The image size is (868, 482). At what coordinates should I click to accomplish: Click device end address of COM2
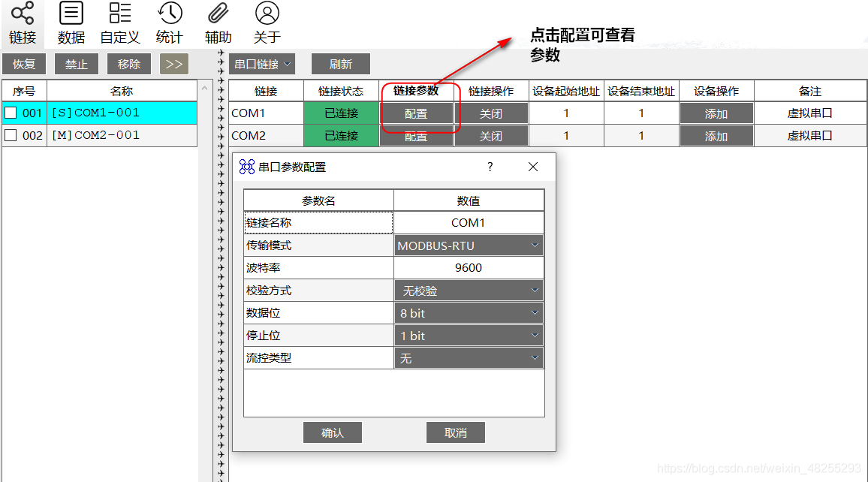641,136
